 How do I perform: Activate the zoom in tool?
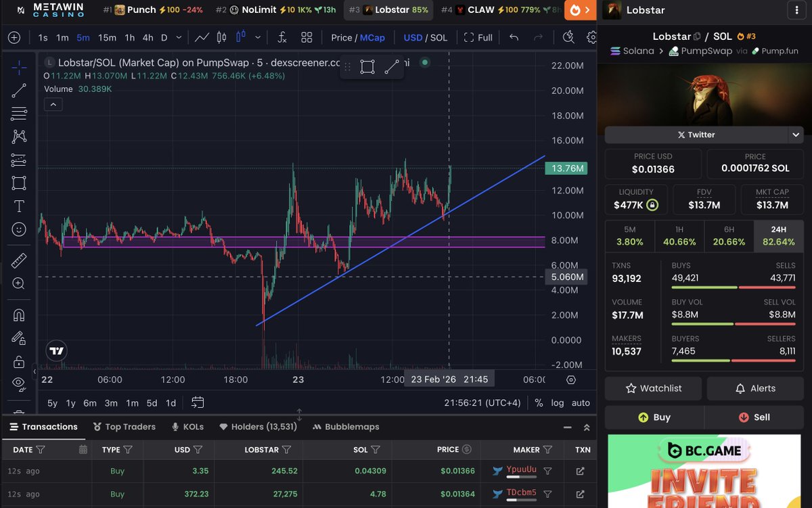(x=19, y=283)
